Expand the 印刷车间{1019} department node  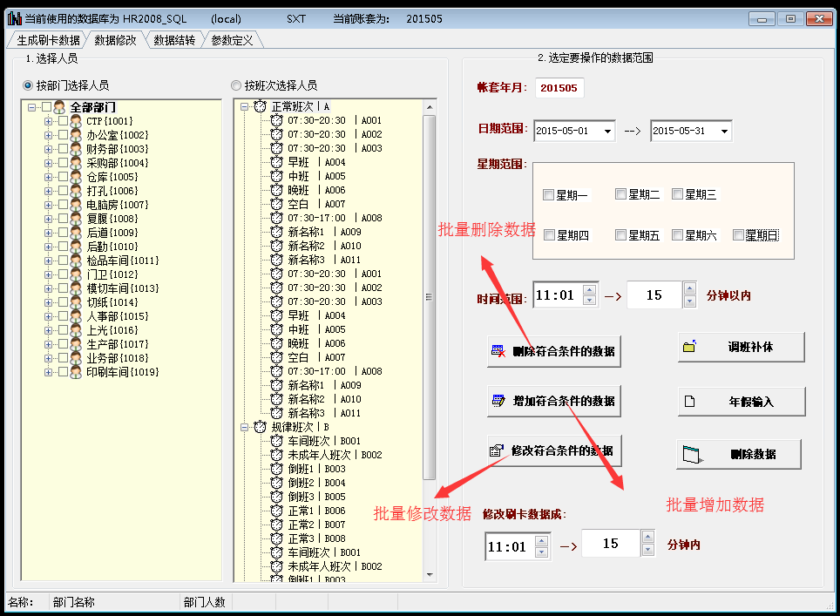(48, 372)
